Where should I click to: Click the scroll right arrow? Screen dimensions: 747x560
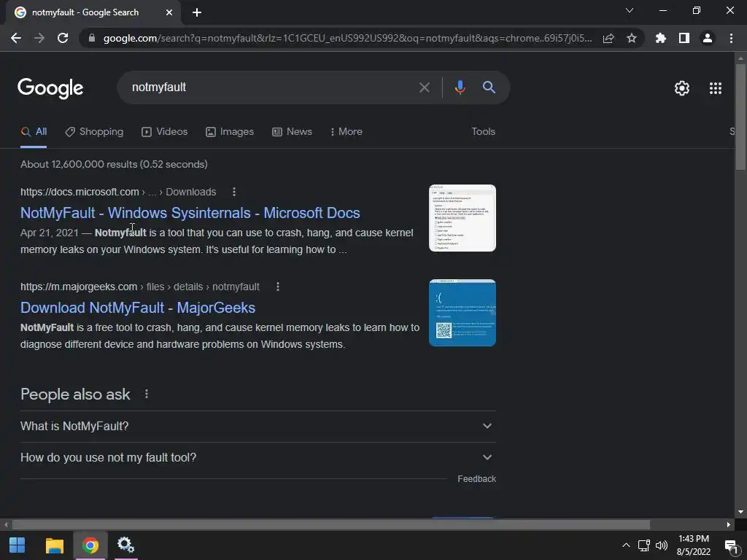pos(729,525)
